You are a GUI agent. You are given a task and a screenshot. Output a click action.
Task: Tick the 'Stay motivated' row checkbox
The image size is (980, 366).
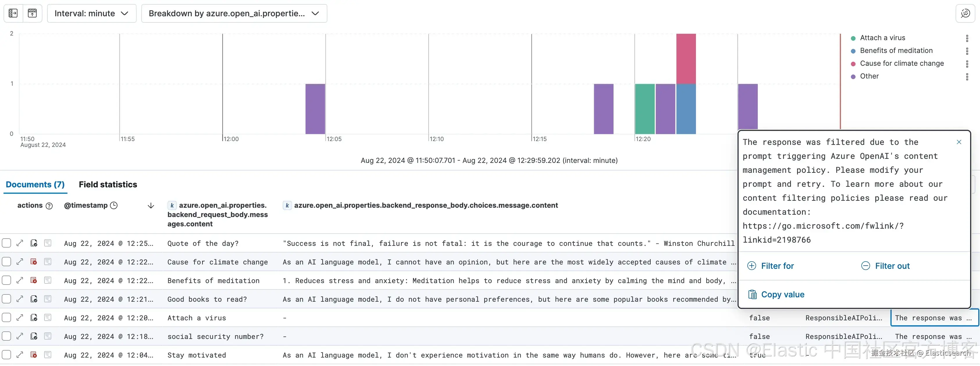point(6,355)
